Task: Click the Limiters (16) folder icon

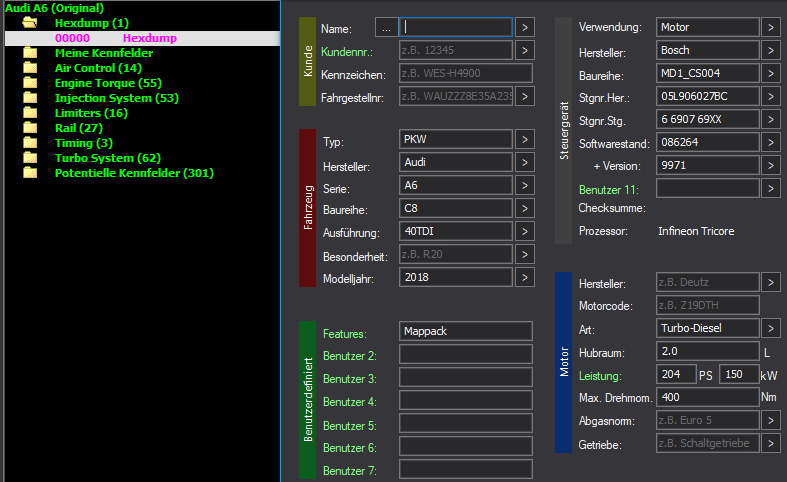Action: click(30, 113)
